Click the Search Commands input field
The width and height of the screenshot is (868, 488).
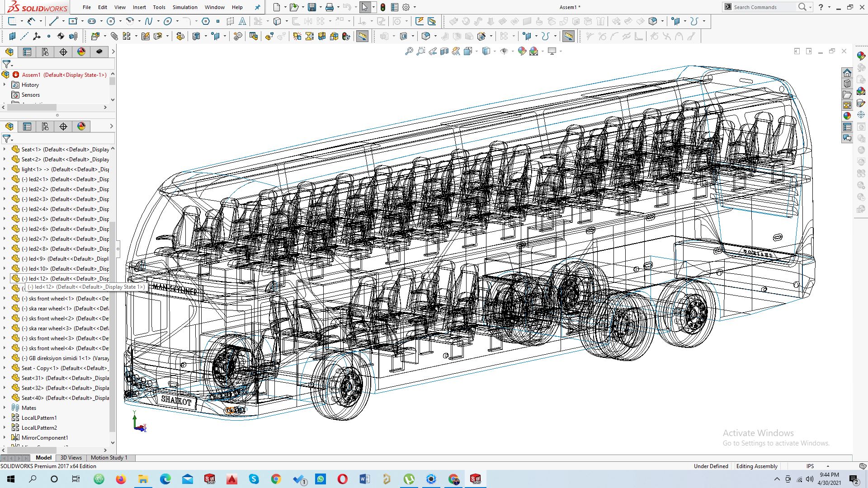pos(763,7)
